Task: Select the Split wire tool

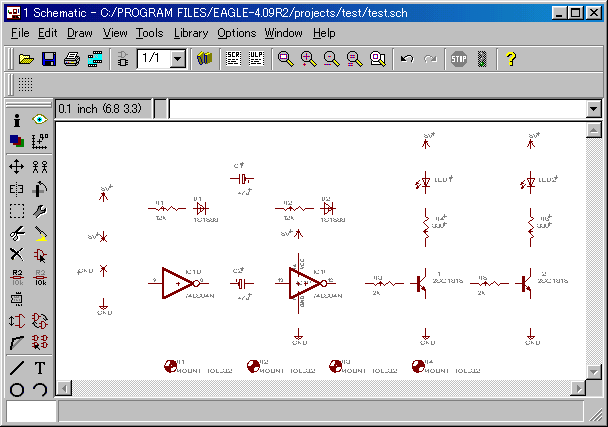Action: (x=17, y=342)
